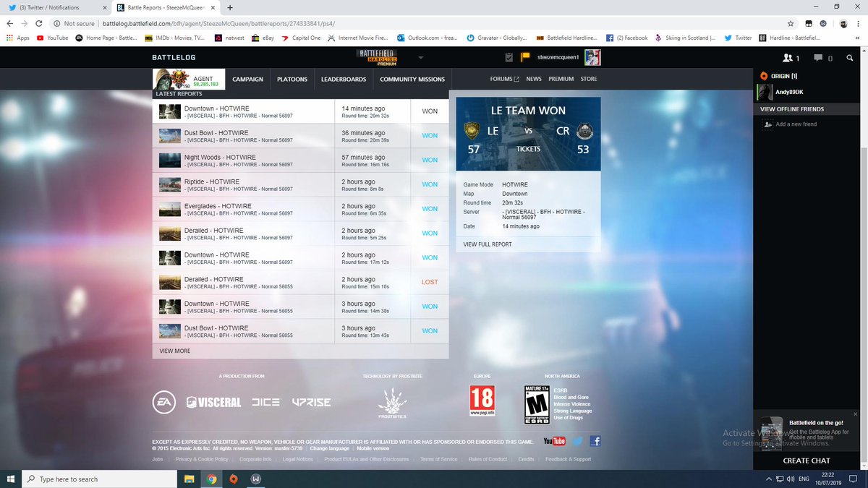Open the Leaderboards tab
868x488 pixels.
click(344, 80)
